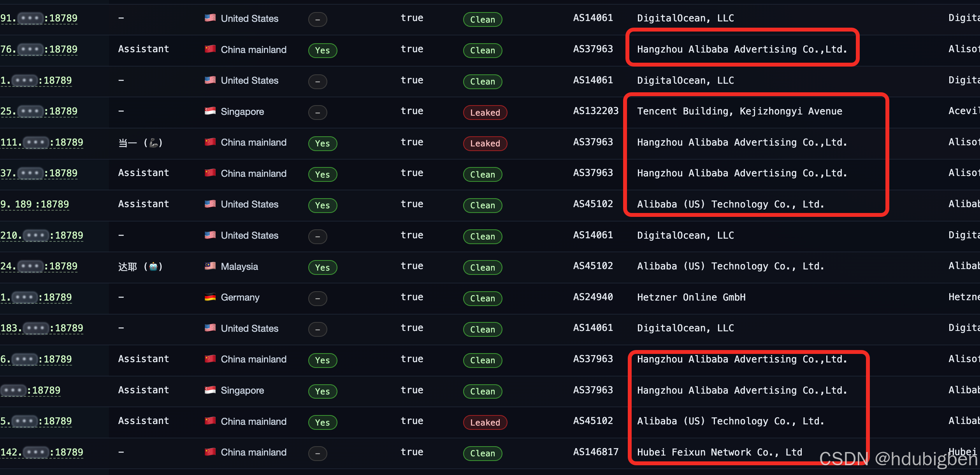The width and height of the screenshot is (980, 475).
Task: Click the China flag in 76.x row
Action: coord(210,49)
